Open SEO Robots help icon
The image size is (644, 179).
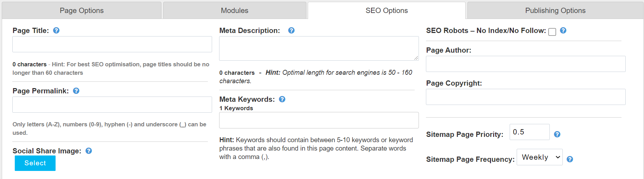(563, 31)
